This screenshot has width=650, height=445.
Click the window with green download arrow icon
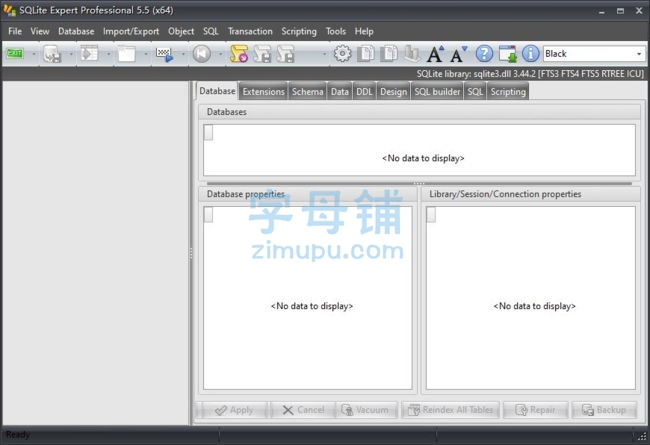(x=508, y=54)
